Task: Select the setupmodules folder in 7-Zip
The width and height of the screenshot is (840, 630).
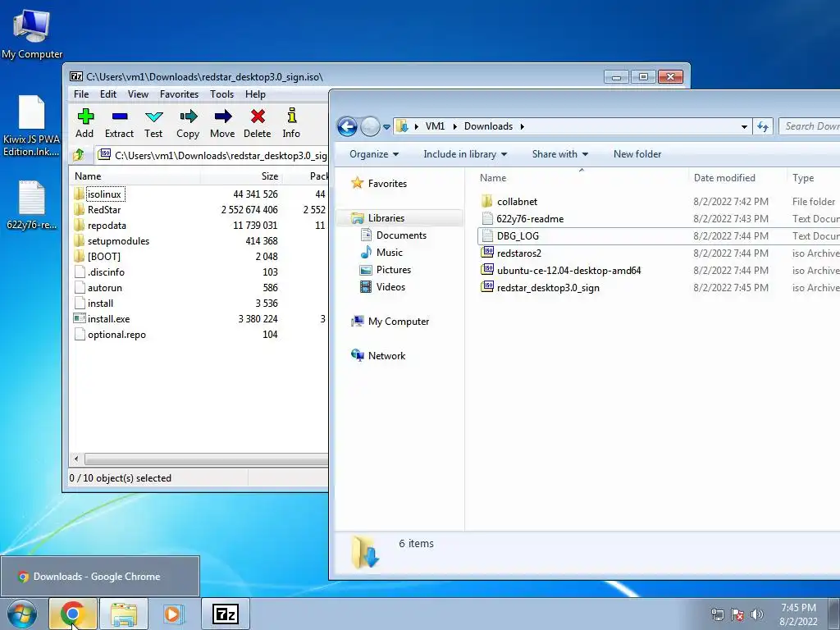Action: click(118, 240)
